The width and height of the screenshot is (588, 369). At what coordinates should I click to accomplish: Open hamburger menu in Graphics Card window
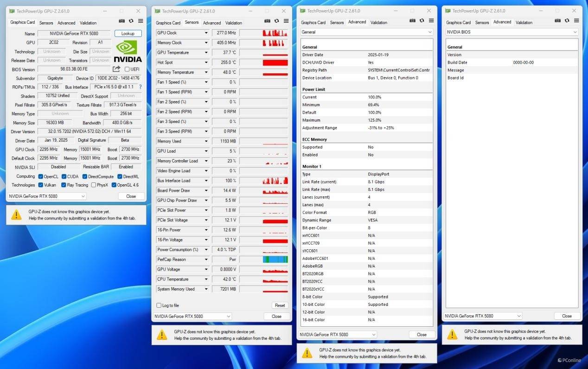(x=141, y=21)
